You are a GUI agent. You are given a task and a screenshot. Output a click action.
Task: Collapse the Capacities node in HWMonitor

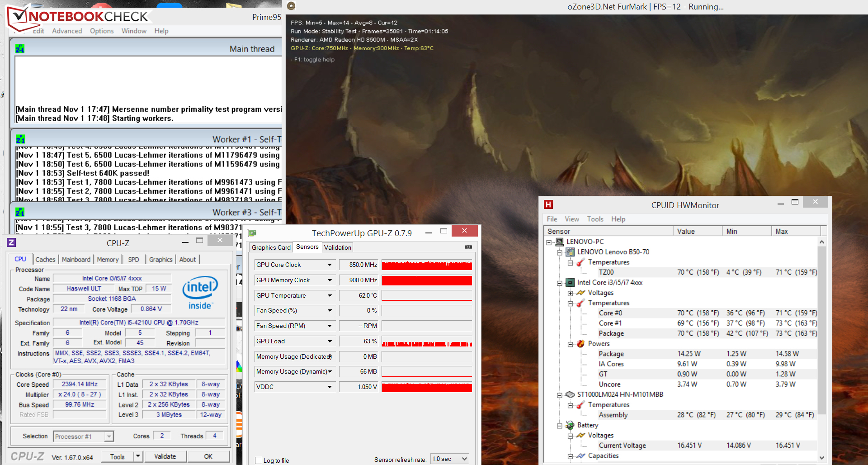tap(571, 456)
